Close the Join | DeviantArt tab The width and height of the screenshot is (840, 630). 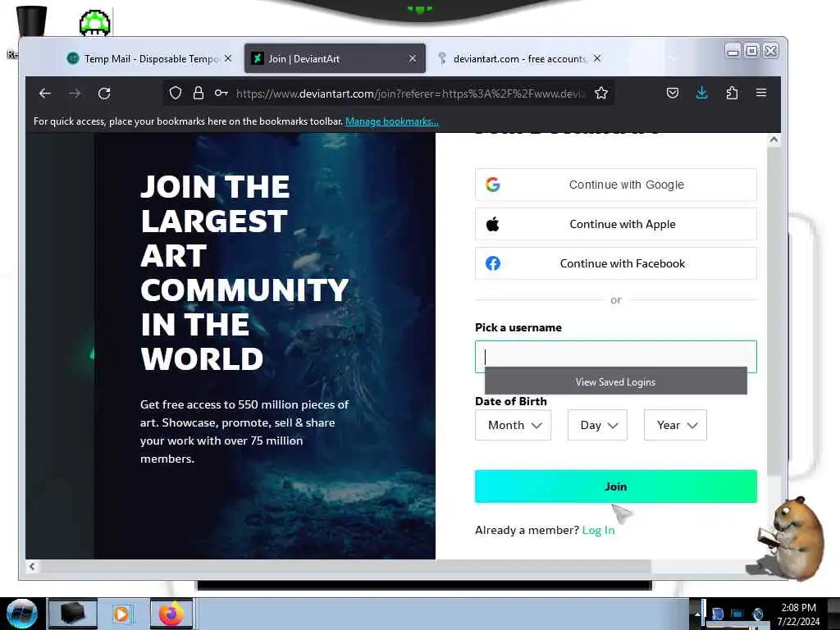[x=413, y=58]
